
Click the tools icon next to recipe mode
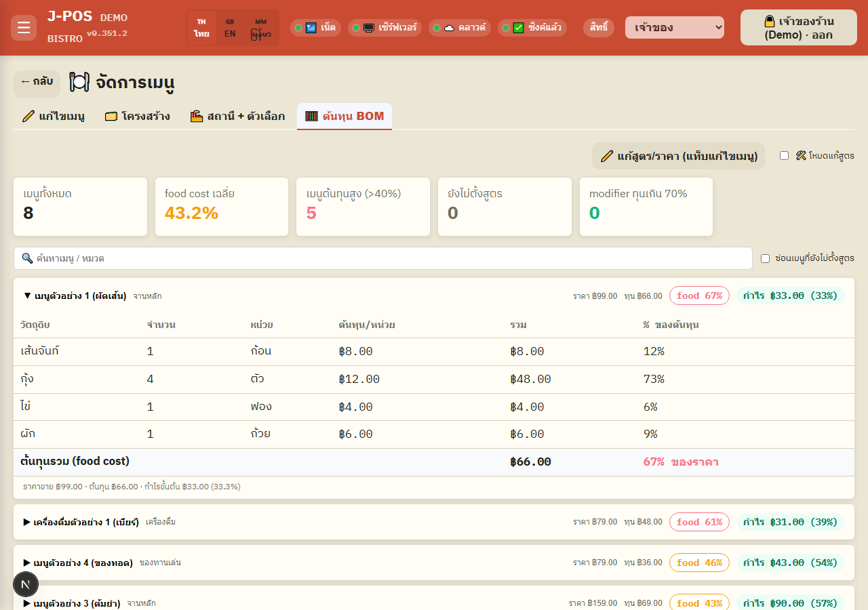pos(801,155)
